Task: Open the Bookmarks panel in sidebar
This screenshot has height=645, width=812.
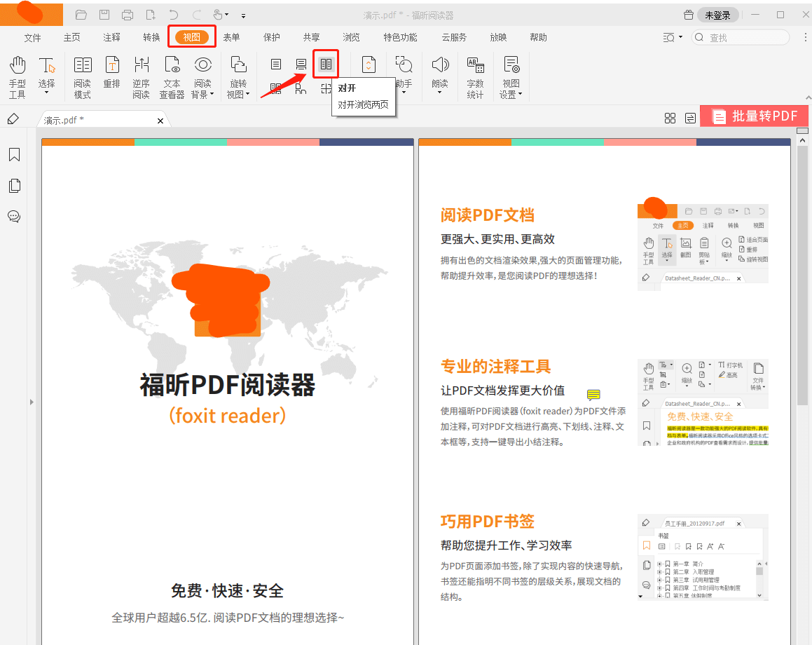Action: pos(15,154)
